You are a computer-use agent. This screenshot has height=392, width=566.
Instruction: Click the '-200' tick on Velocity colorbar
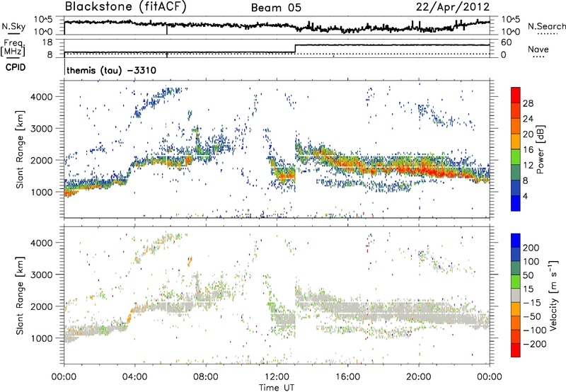535,344
